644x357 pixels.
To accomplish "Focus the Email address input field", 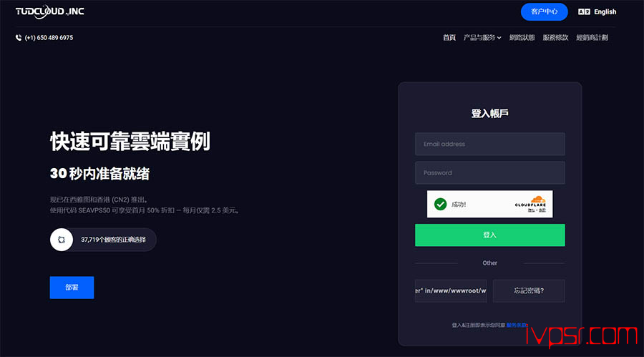I will tap(490, 144).
